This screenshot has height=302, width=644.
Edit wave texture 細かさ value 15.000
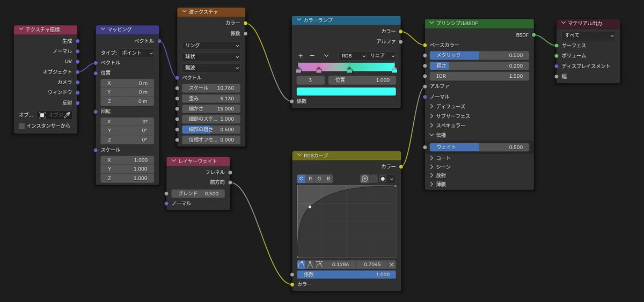coord(211,108)
